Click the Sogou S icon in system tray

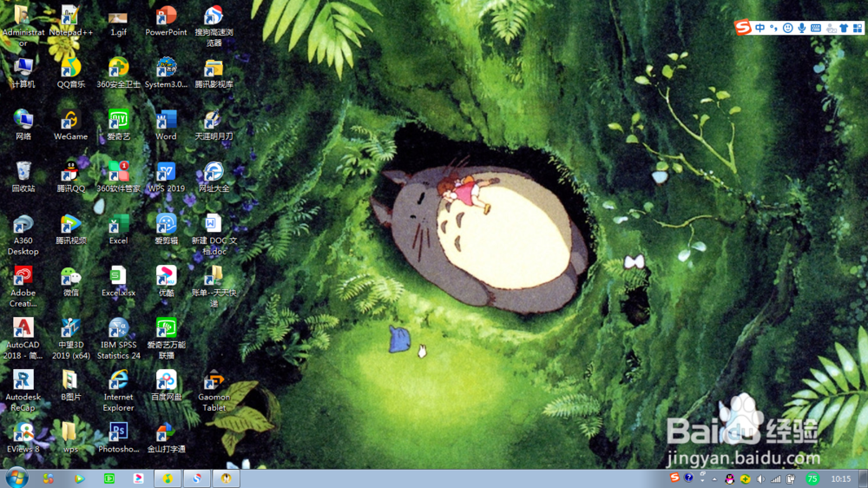coord(674,478)
